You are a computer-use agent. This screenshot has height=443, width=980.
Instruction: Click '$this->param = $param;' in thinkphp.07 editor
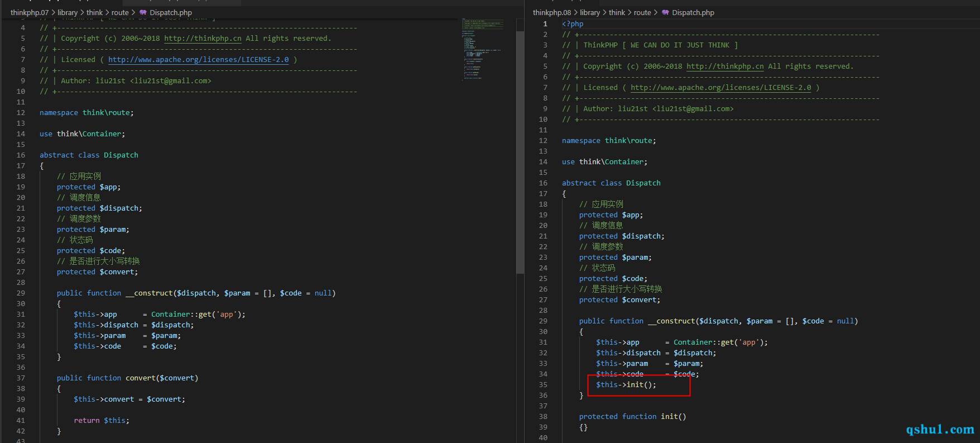pyautogui.click(x=128, y=336)
